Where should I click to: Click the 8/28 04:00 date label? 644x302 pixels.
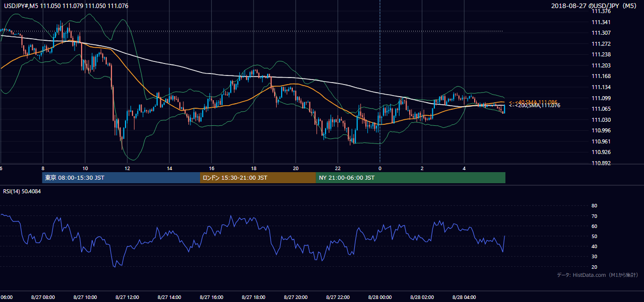click(464, 297)
